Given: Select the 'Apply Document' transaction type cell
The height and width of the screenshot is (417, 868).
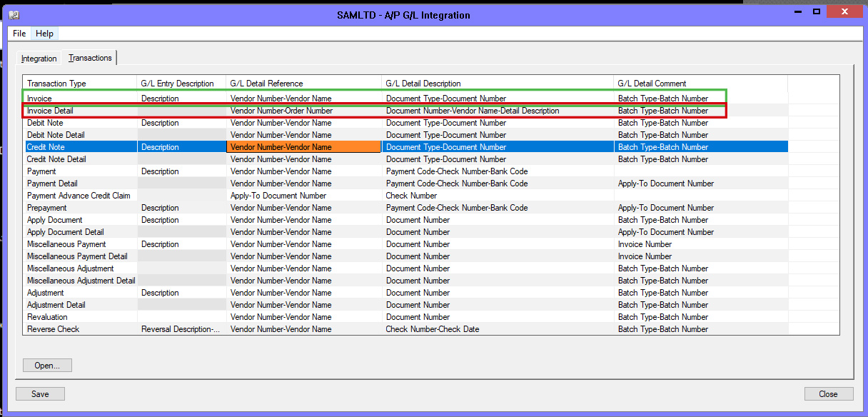Looking at the screenshot, I should (x=80, y=220).
